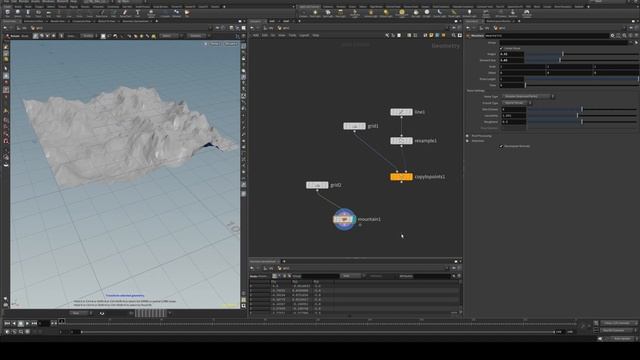
Task: Click the Height slider handle
Action: pyautogui.click(x=563, y=54)
